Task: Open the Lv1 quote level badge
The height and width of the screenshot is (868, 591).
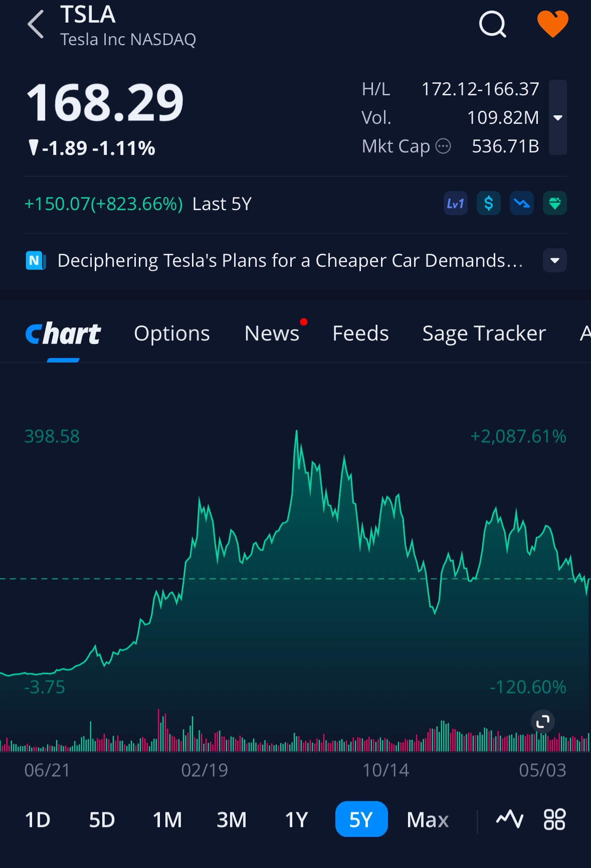Action: coord(456,204)
